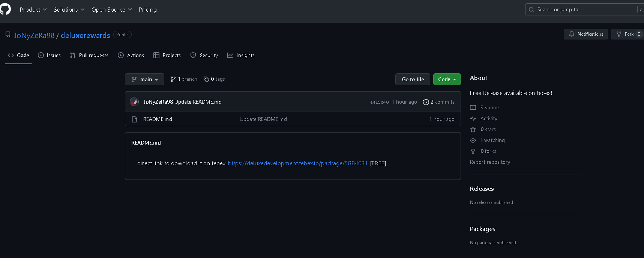Click the star icon beside 0 stars
644x258 pixels.
(x=473, y=130)
